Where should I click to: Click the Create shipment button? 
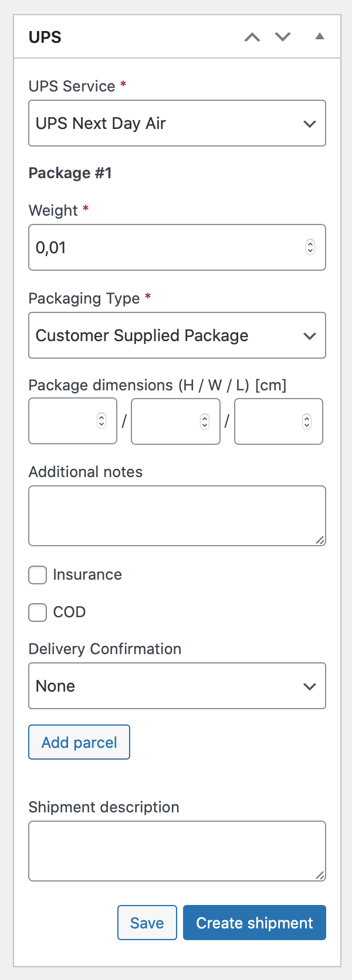(254, 923)
